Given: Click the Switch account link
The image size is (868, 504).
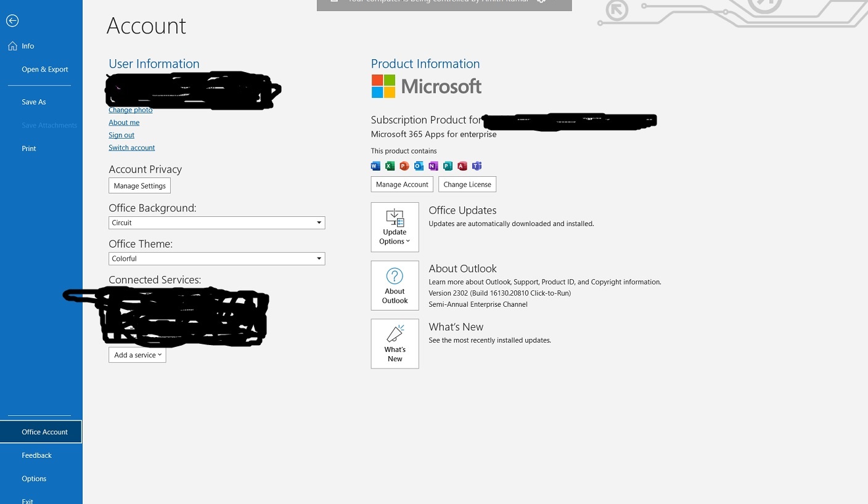Looking at the screenshot, I should point(132,148).
